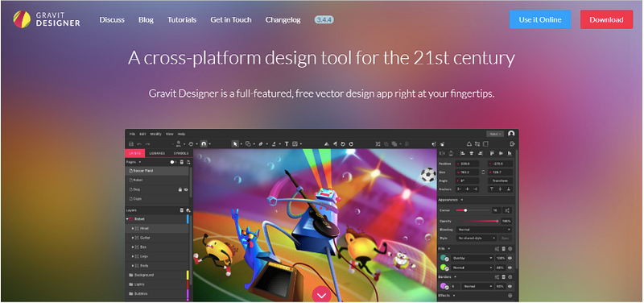644x303 pixels.
Task: Toggle visibility of the Overlay fill
Action: [x=510, y=258]
